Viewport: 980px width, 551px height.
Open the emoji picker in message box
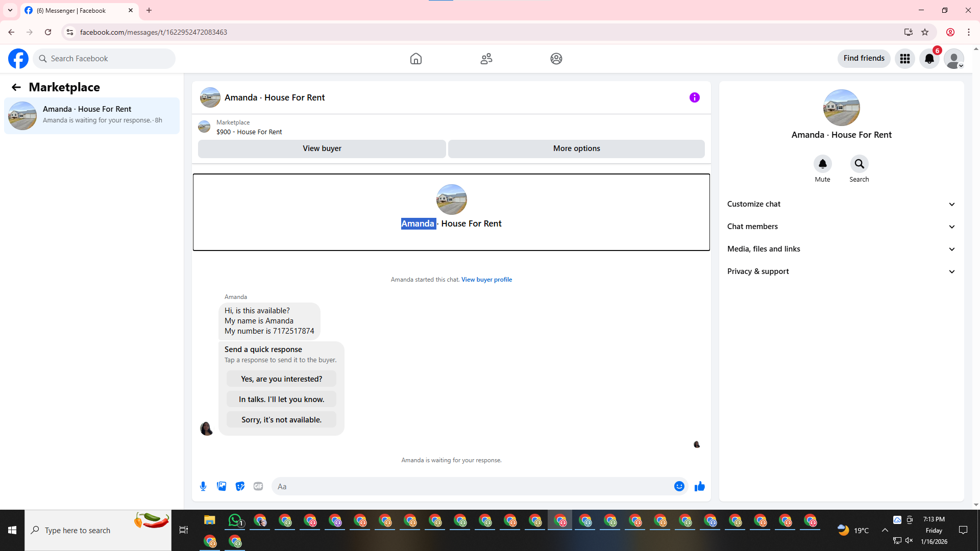coord(679,486)
